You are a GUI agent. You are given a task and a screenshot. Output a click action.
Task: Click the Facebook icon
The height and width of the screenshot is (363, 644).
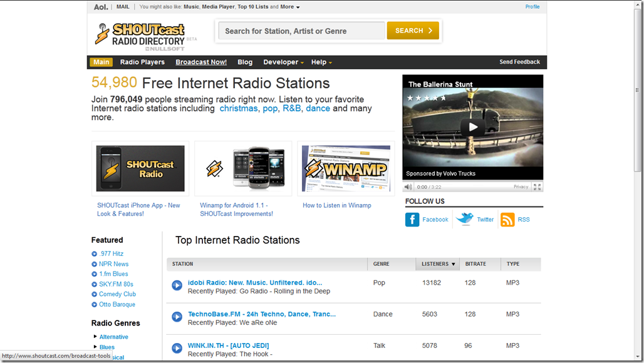tap(412, 220)
